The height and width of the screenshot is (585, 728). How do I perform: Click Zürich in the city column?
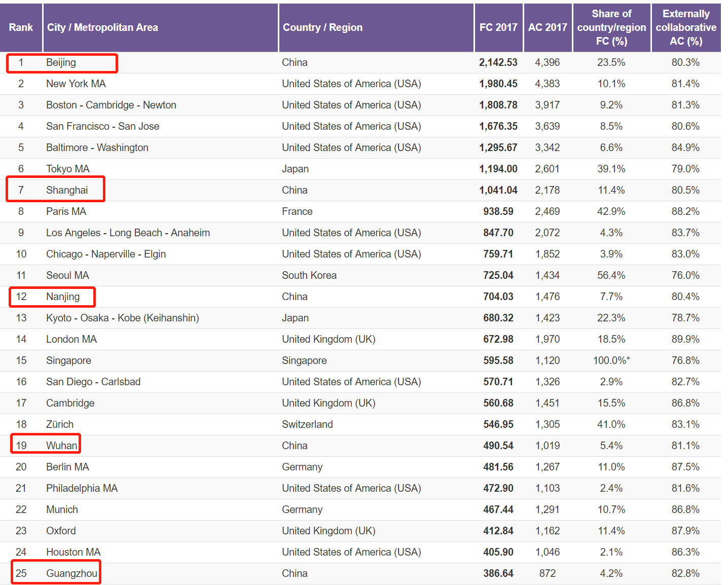pos(60,424)
